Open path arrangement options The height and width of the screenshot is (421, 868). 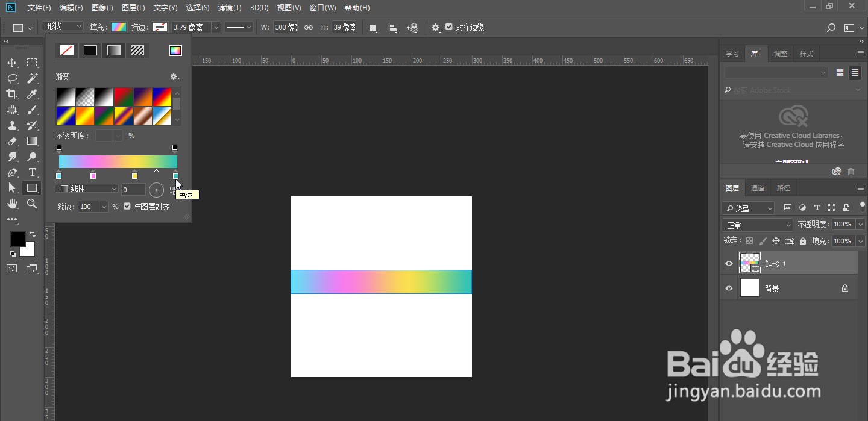412,28
